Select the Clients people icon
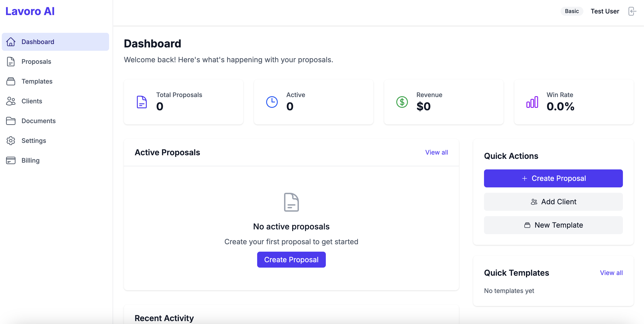The image size is (644, 324). [11, 101]
